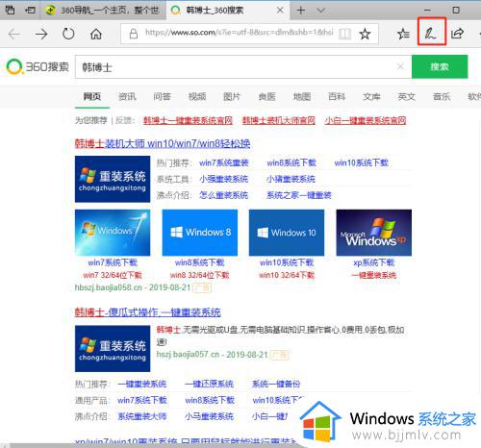The image size is (481, 448).
Task: Open the 小马重装系统 link
Action: (x=209, y=416)
